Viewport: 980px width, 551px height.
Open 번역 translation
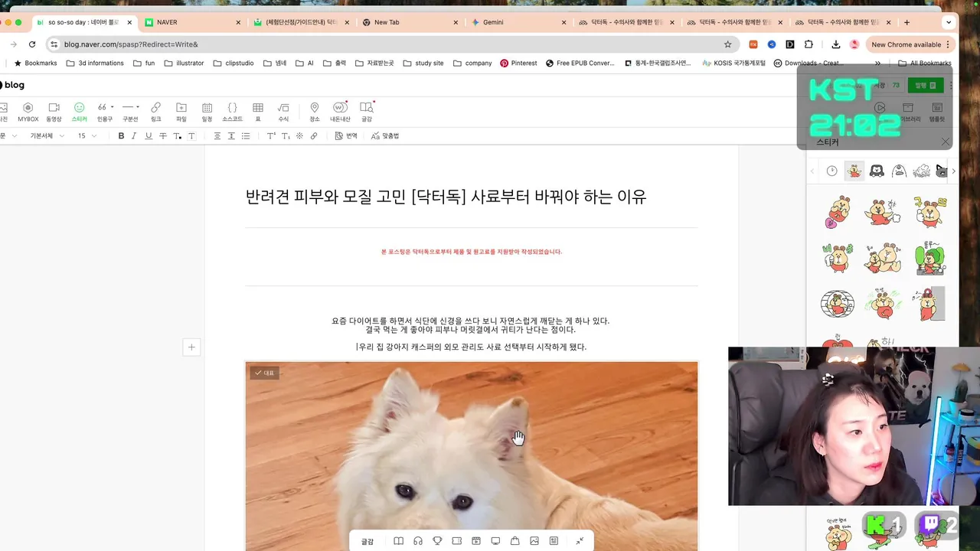tap(346, 135)
